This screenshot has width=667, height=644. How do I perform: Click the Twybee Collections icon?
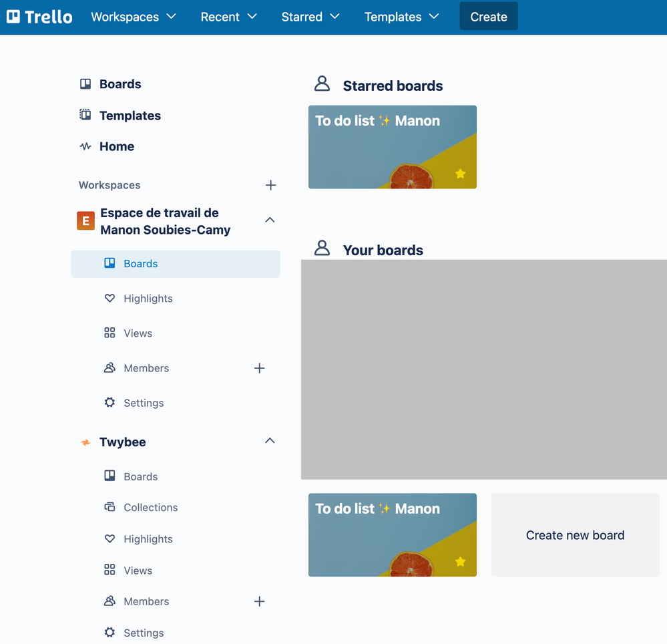click(109, 507)
